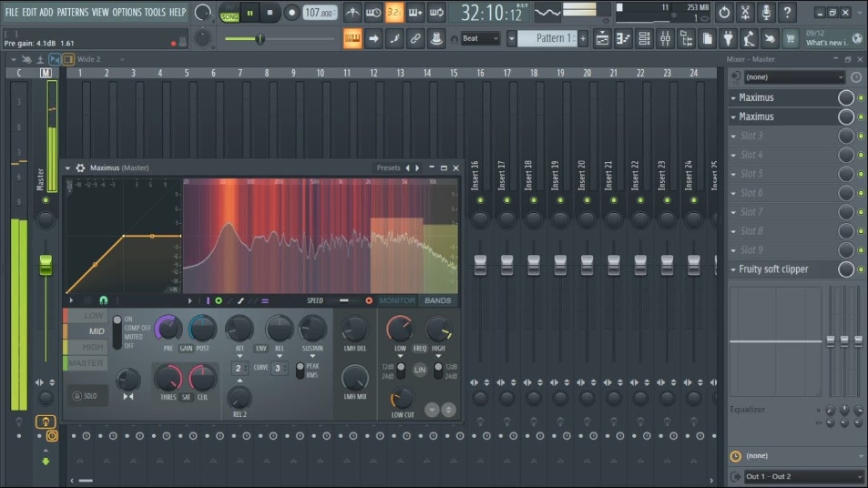Select previous Maximus preset arrow
Viewport: 868px width, 488px height.
(408, 168)
